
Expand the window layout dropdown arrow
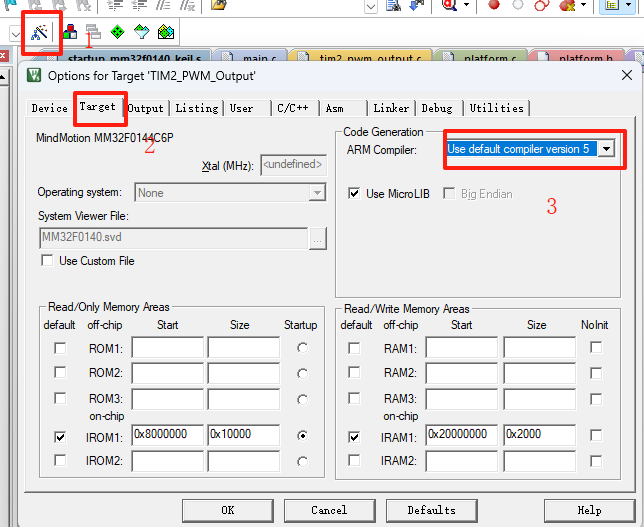click(x=628, y=5)
